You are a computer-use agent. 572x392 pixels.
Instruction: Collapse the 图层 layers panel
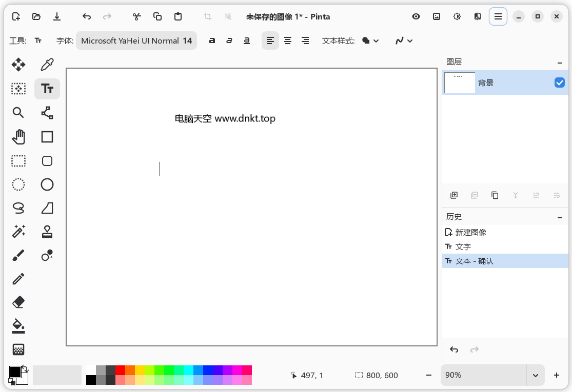click(x=560, y=63)
